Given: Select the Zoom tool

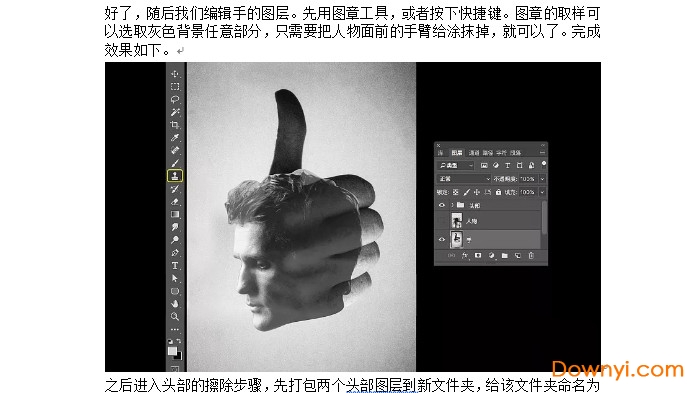Looking at the screenshot, I should (175, 317).
